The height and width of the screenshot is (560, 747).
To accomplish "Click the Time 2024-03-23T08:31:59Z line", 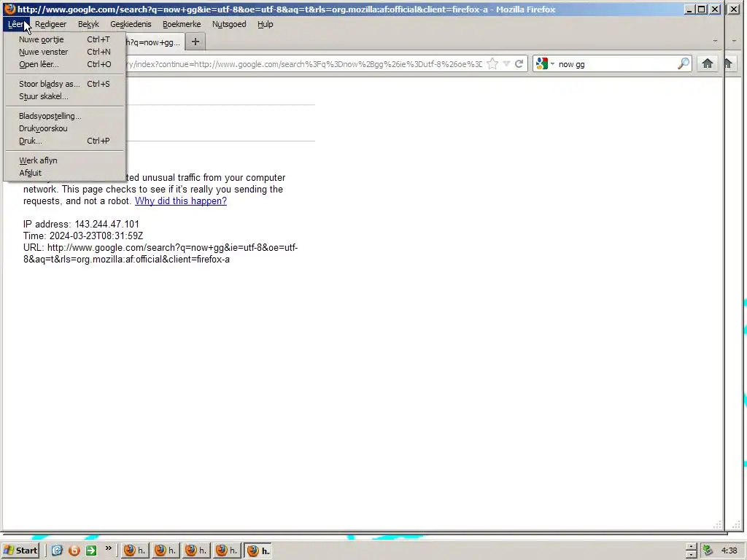I will click(x=83, y=236).
